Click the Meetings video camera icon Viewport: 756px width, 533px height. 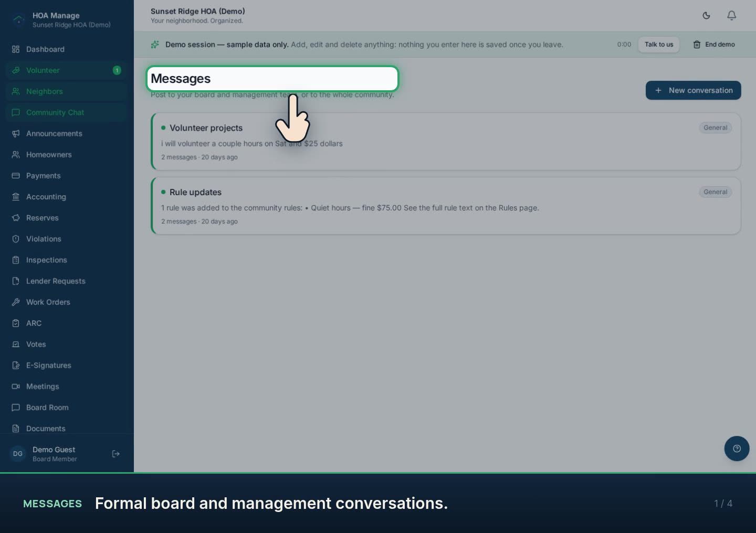16,386
